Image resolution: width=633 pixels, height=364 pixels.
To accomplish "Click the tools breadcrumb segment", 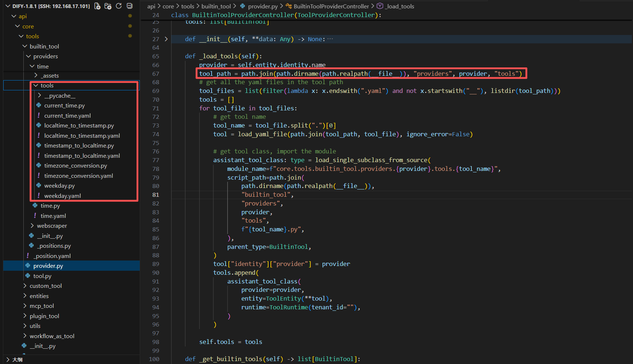I will [x=188, y=6].
